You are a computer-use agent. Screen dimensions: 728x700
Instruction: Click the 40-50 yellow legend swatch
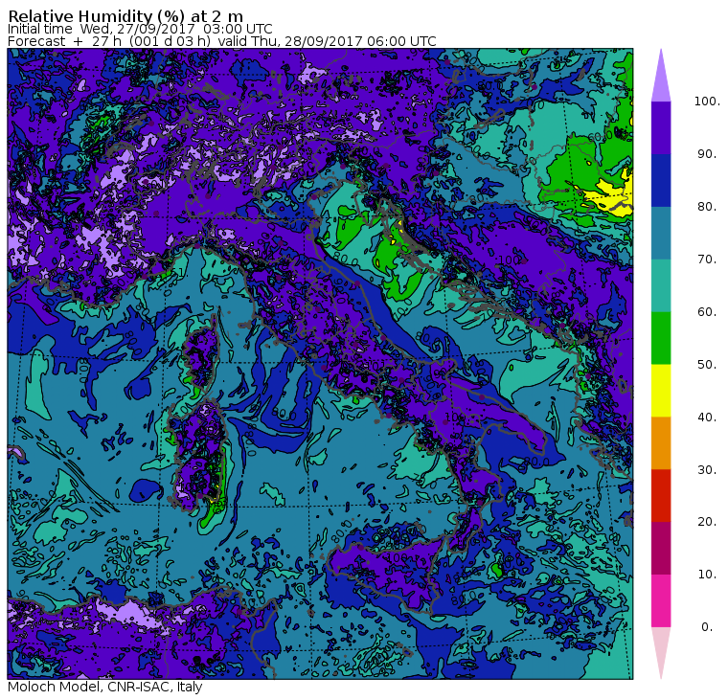click(x=661, y=391)
